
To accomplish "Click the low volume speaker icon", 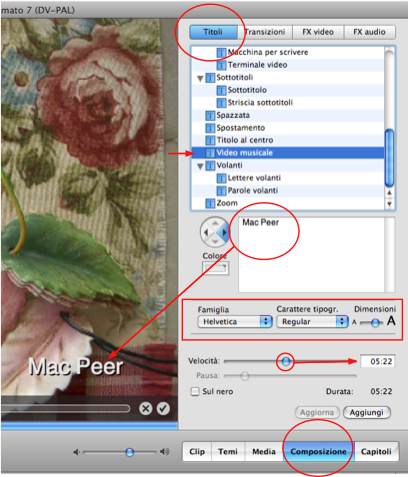I will click(x=77, y=452).
